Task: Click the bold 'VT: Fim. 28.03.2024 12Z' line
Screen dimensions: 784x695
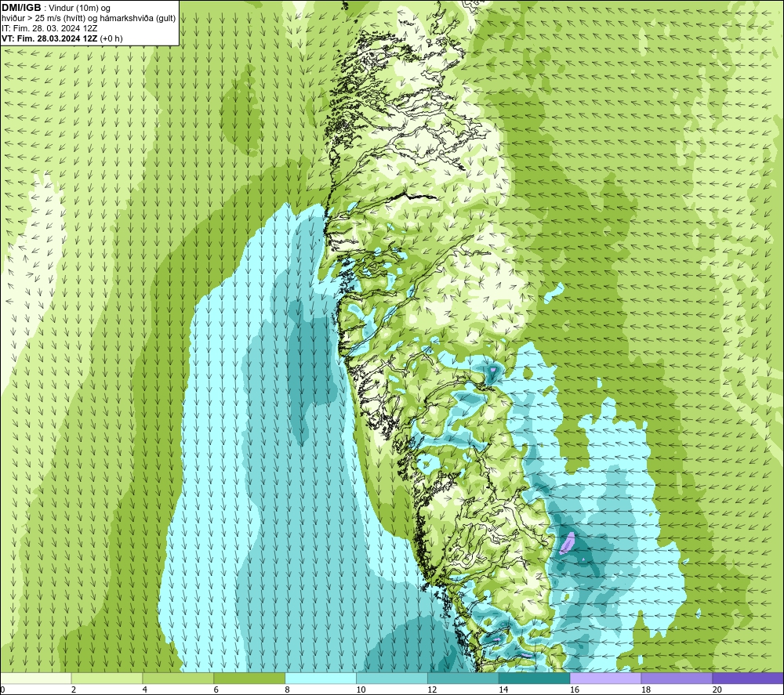Action: [x=49, y=38]
